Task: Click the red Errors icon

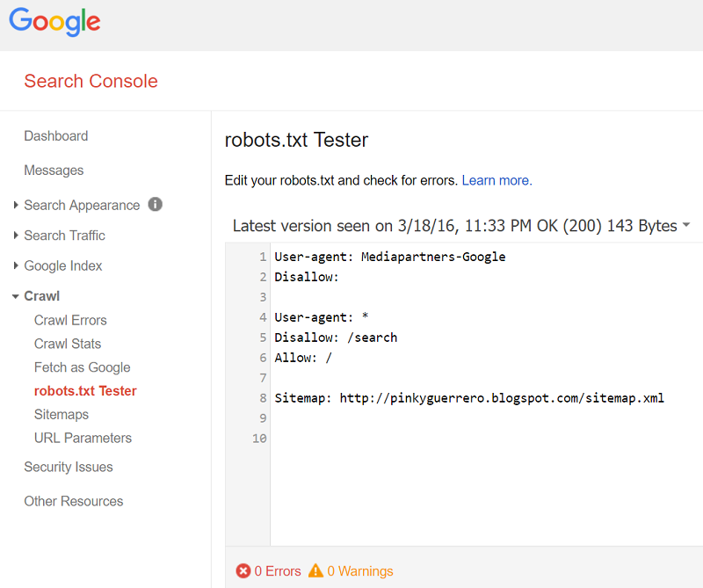Action: click(243, 571)
